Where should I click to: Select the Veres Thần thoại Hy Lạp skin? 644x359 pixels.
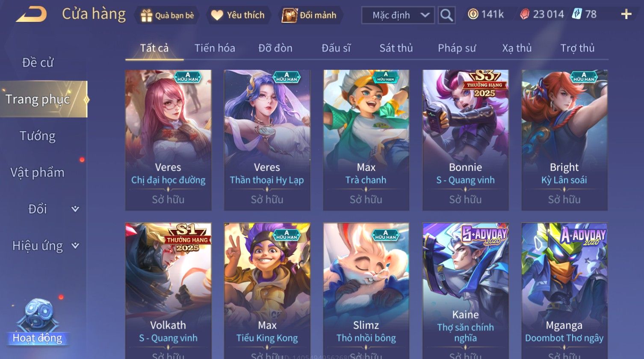[267, 140]
